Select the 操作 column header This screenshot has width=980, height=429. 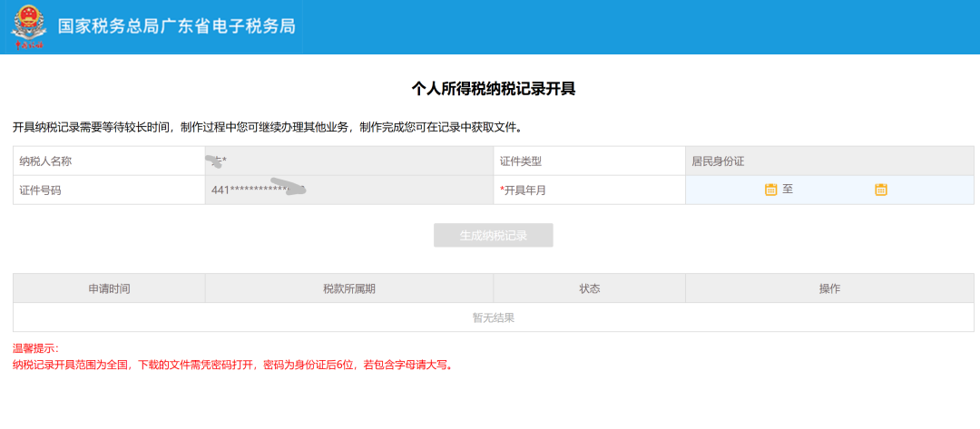pos(828,288)
